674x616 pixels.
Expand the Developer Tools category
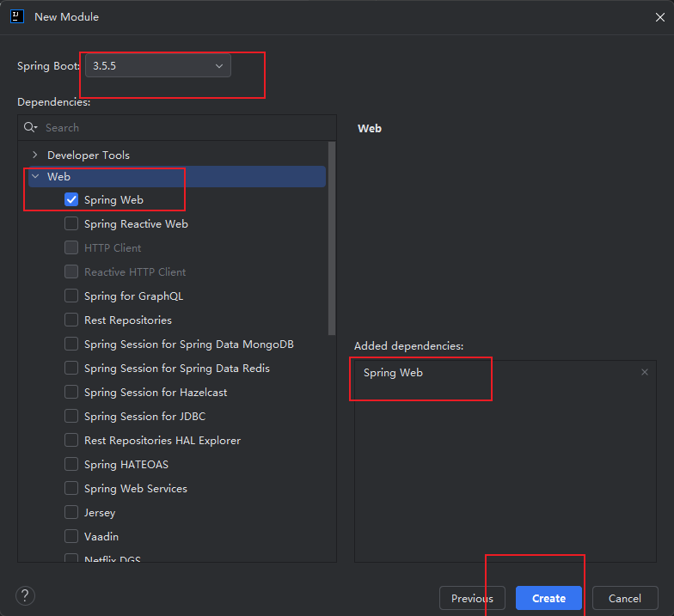point(35,155)
